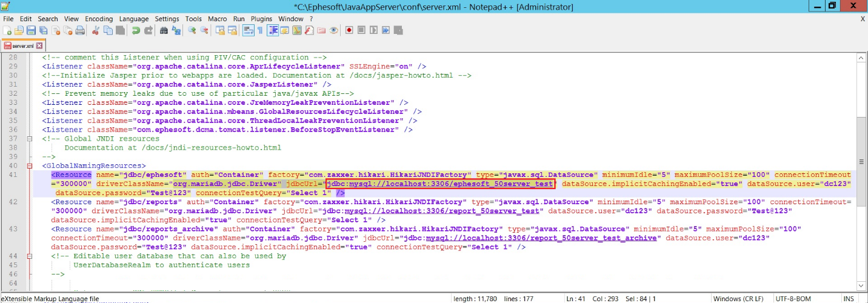868x303 pixels.
Task: Save current recorded macro icon
Action: [x=398, y=30]
